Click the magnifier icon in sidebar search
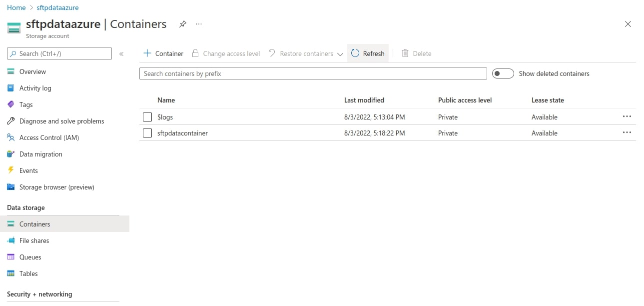Viewport: 644px width, 306px height. coord(13,53)
